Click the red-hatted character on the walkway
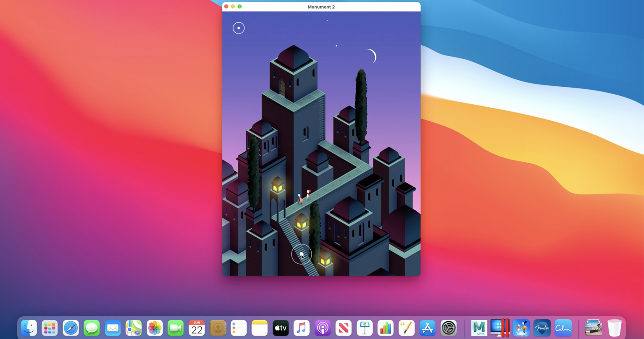644x339 pixels. click(x=308, y=194)
